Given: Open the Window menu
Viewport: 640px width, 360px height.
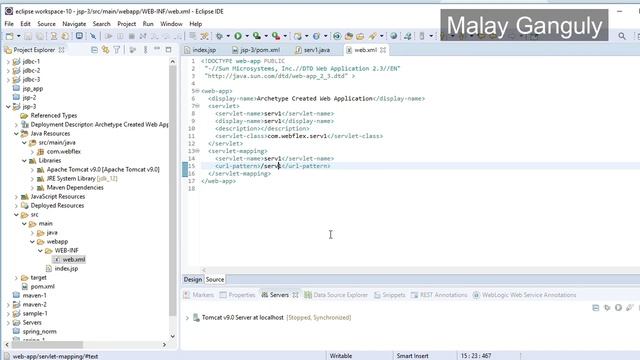Looking at the screenshot, I should [171, 24].
